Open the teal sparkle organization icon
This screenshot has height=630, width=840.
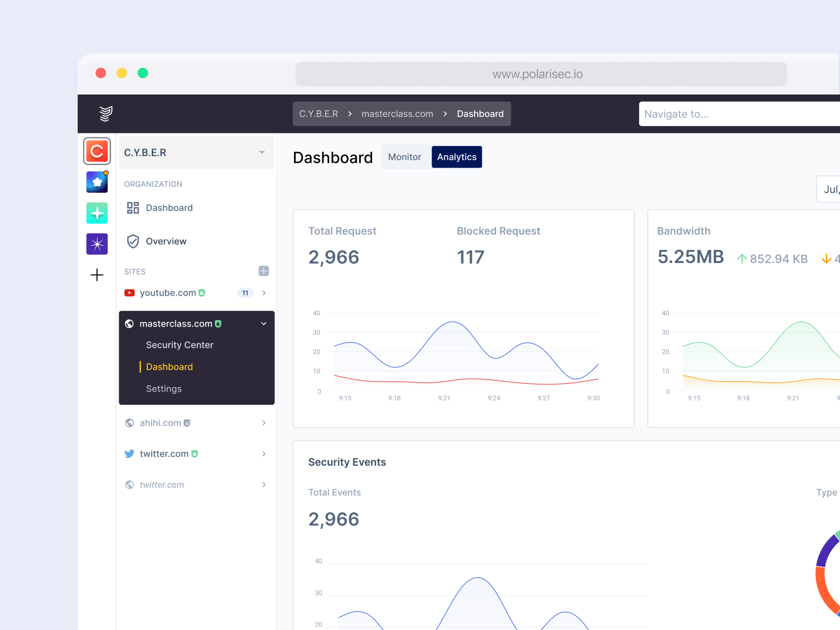97,213
